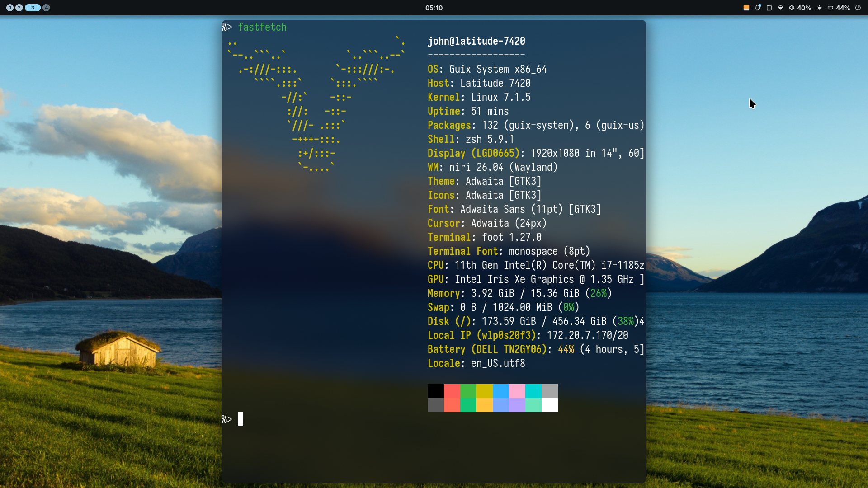Open the notification bell in top bar
The height and width of the screenshot is (488, 868).
tap(758, 8)
